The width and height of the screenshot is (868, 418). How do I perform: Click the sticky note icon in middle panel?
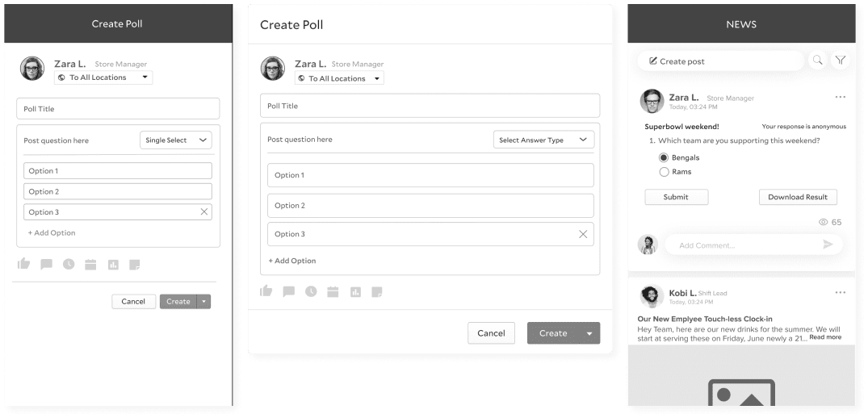coord(377,291)
